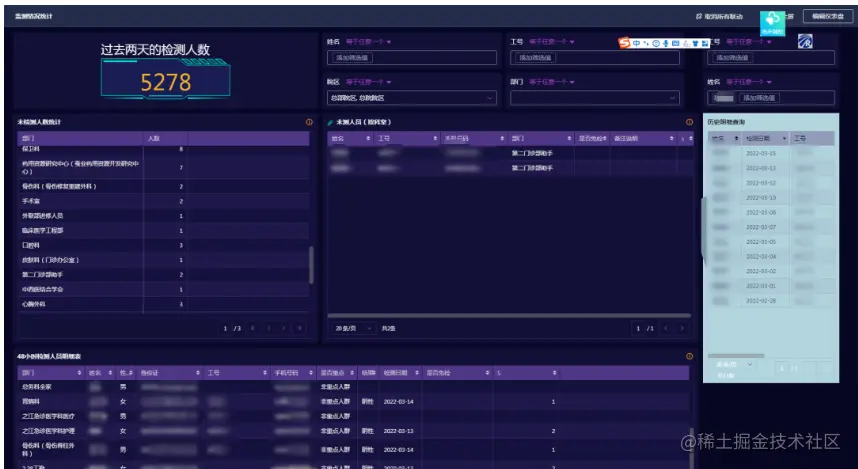Click the microphone icon in Sogou toolbar
The height and width of the screenshot is (469, 858).
tap(665, 43)
